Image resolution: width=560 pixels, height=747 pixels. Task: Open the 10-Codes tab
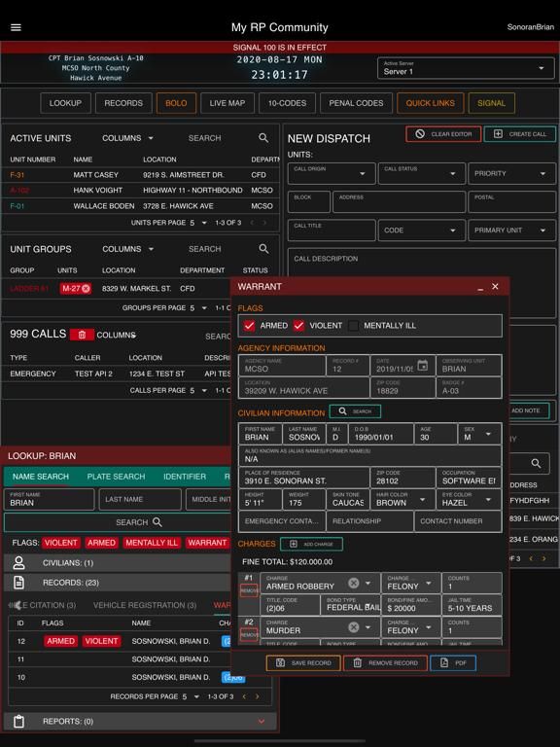click(x=287, y=103)
